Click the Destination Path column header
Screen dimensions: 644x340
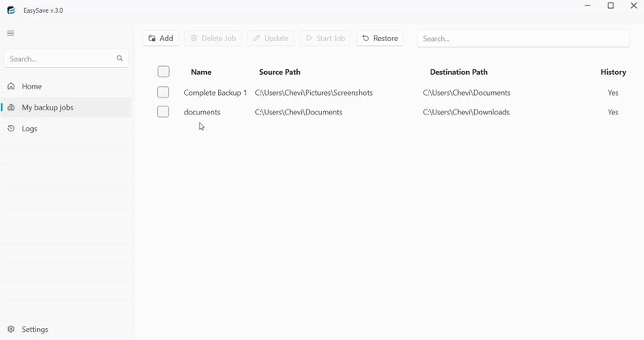pos(459,72)
